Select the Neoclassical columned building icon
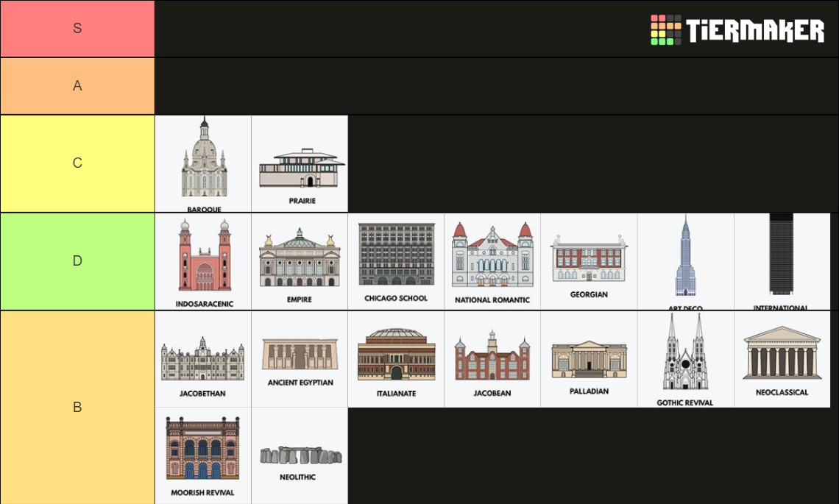839x504 pixels. click(x=782, y=357)
